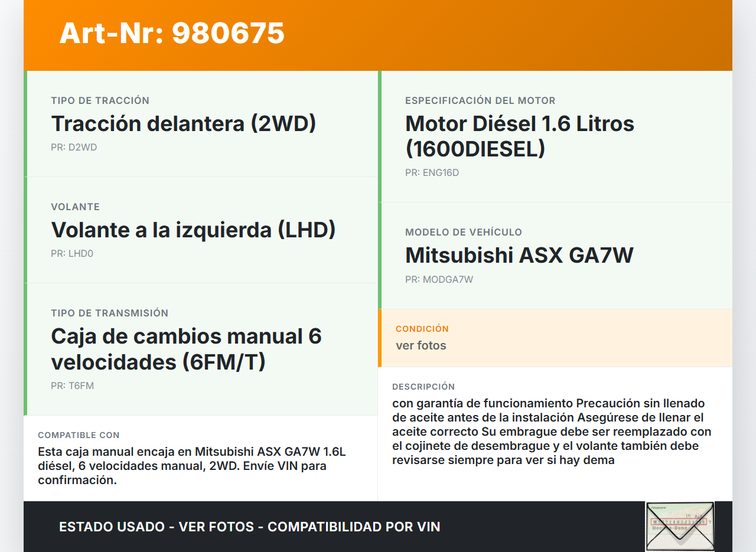Click the 'PR: D2WD' code
The height and width of the screenshot is (552, 756).
coord(74,148)
